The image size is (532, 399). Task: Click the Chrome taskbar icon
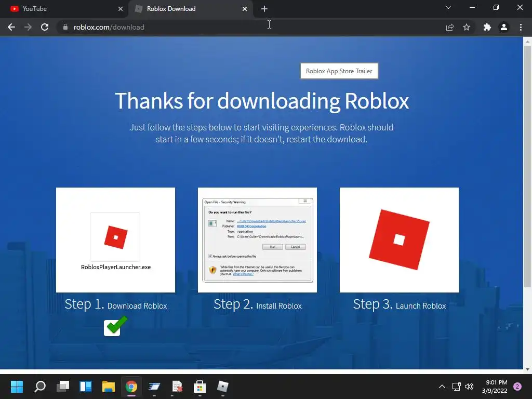[131, 387]
